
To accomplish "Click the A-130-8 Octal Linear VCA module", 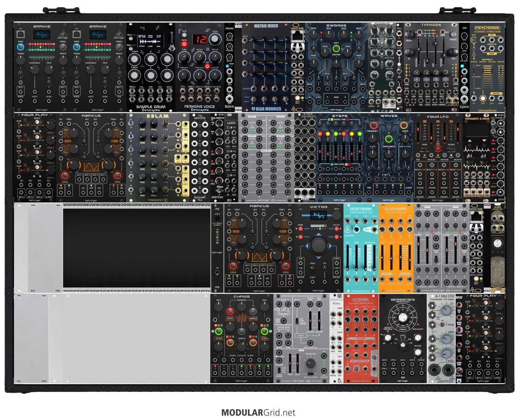I will coord(305,158).
